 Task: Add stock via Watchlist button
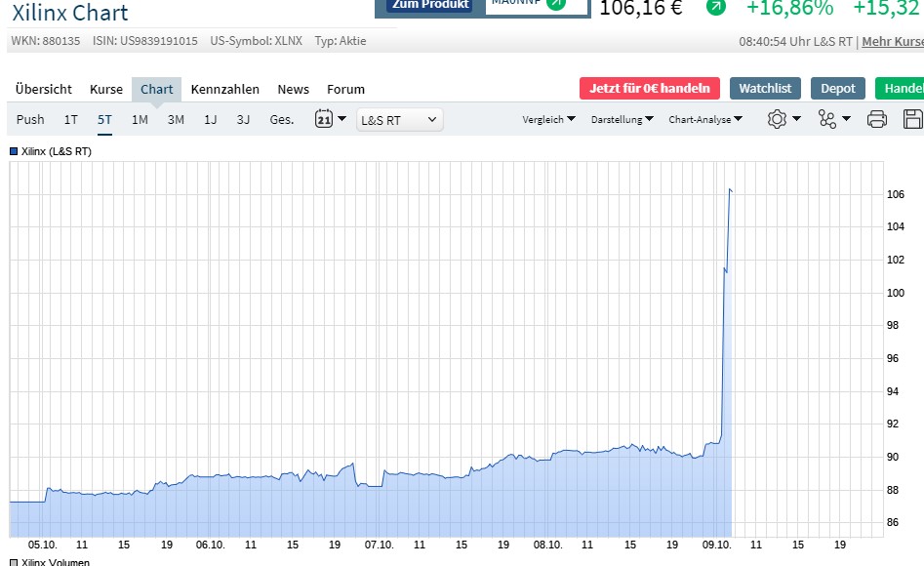pos(765,89)
